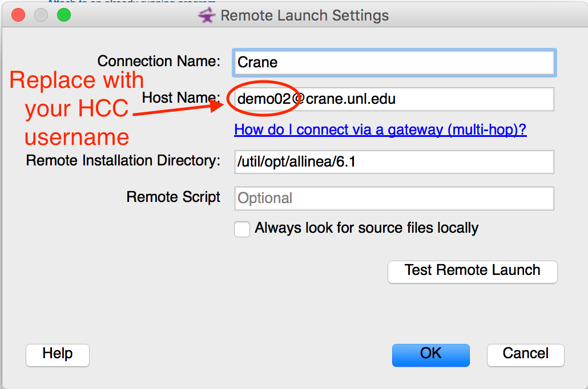Click the Connection Name input field
Screen dimensions: 588x389
(x=394, y=62)
